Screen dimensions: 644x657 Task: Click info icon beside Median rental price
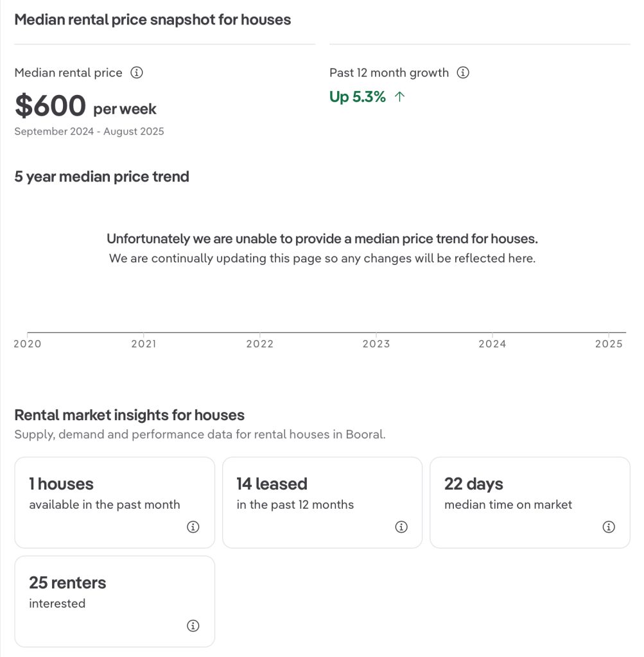click(x=136, y=73)
